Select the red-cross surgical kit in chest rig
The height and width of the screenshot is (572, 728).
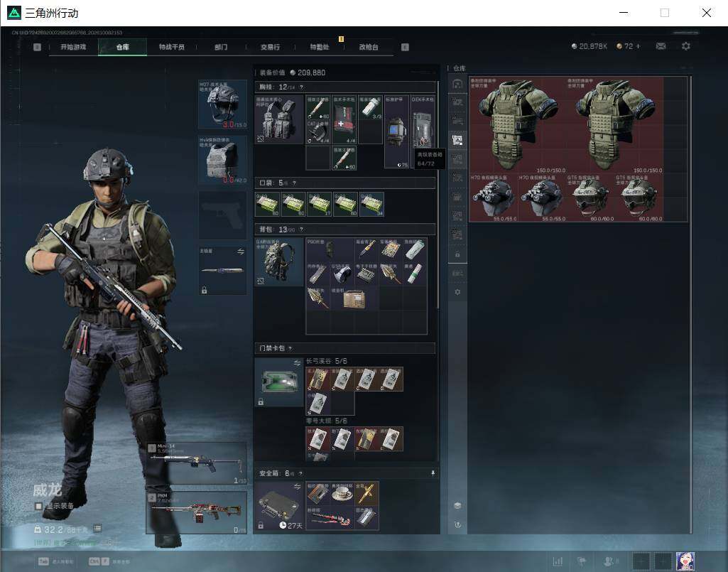[x=344, y=119]
